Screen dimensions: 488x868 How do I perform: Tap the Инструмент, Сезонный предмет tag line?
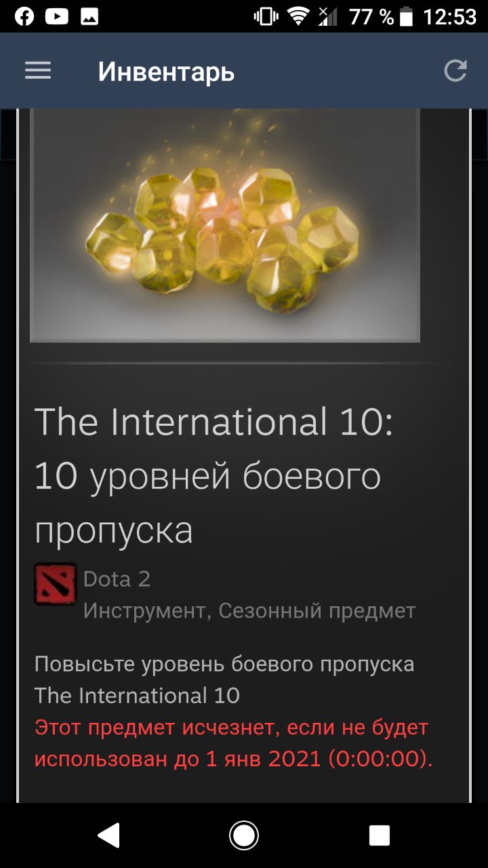pyautogui.click(x=249, y=611)
